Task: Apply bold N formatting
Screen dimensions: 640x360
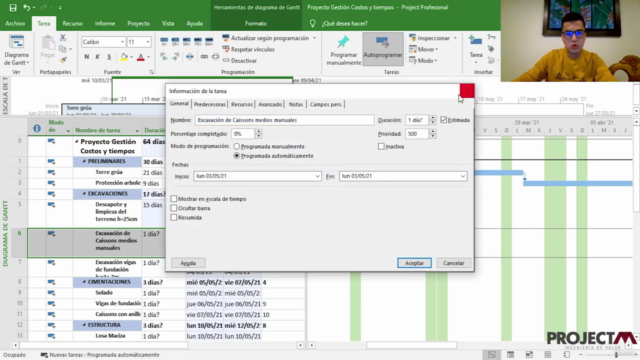Action: 87,57
